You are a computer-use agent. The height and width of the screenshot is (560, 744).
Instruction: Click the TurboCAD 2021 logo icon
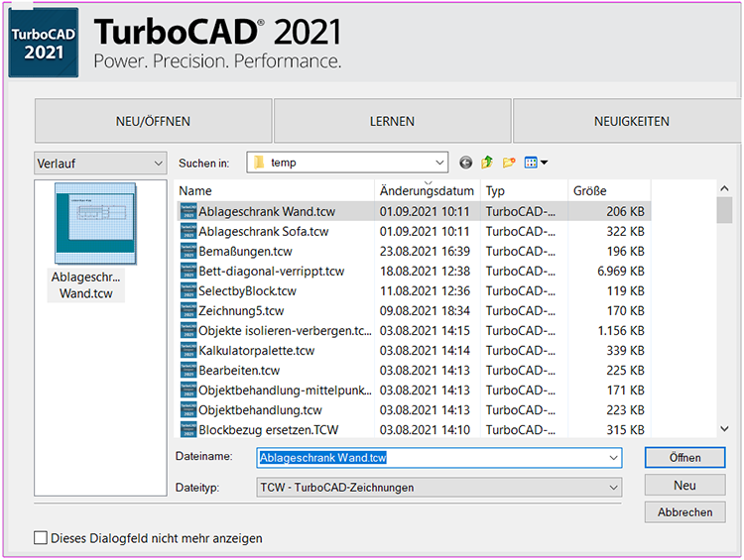pyautogui.click(x=44, y=43)
